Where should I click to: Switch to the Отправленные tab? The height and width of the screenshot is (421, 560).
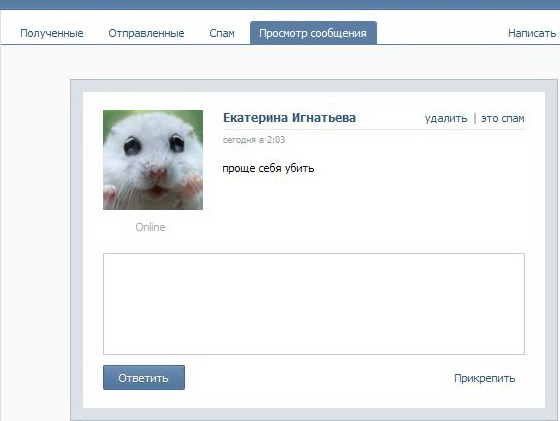tap(146, 33)
